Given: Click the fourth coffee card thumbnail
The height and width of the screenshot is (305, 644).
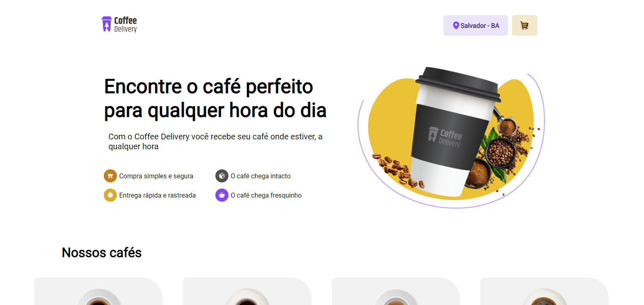Looking at the screenshot, I should (544, 297).
